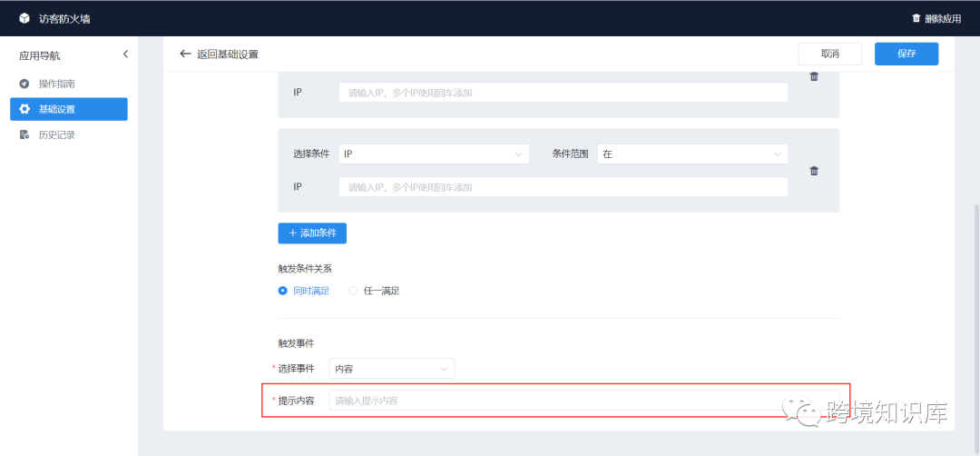
Task: Focus the first IP input field
Action: [563, 93]
